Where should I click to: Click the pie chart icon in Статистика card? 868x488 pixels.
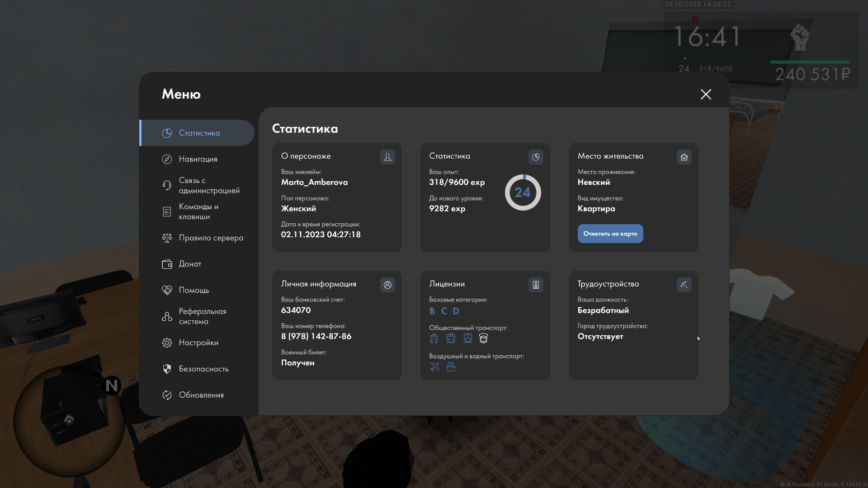point(536,157)
